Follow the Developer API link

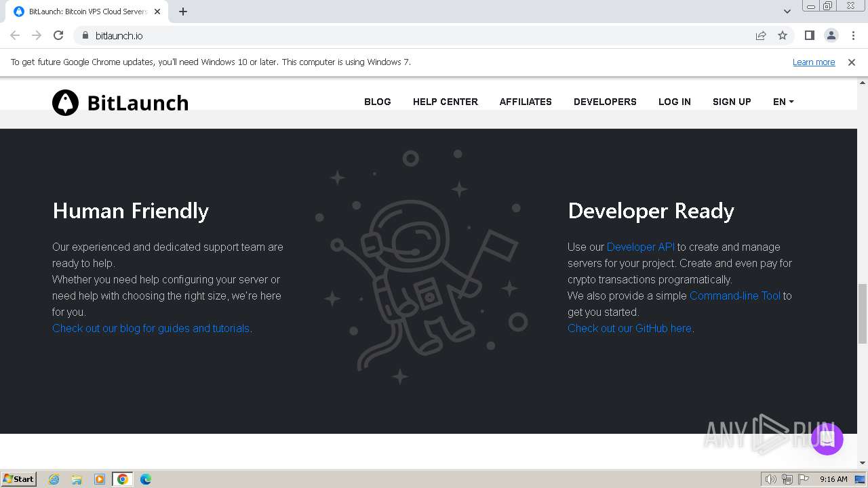point(641,247)
